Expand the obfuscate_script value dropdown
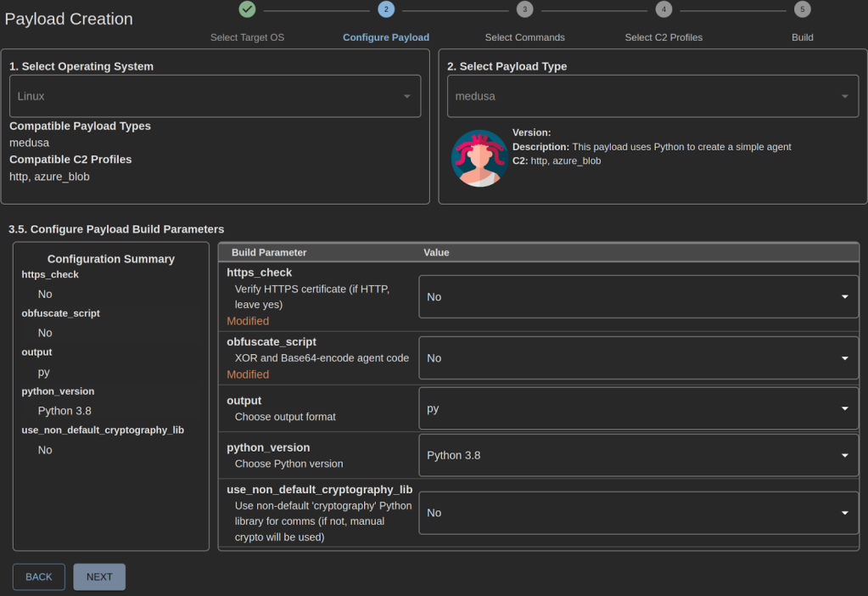 [638, 358]
